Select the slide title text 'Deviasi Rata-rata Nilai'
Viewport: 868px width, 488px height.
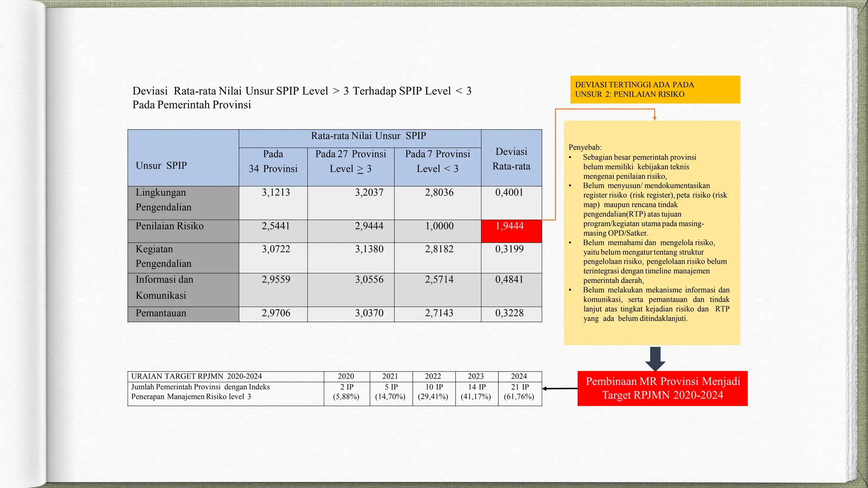(x=302, y=97)
